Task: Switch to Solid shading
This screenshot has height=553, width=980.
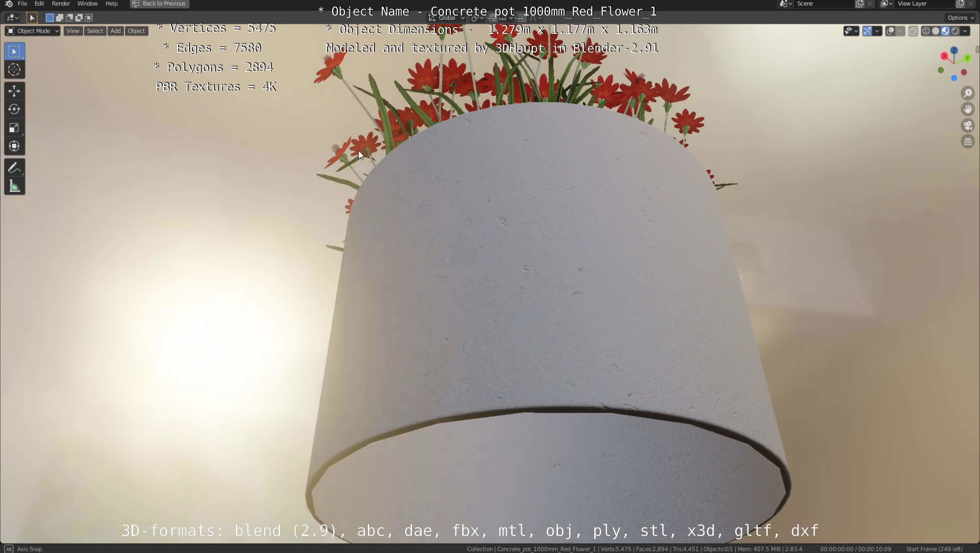Action: coord(936,31)
